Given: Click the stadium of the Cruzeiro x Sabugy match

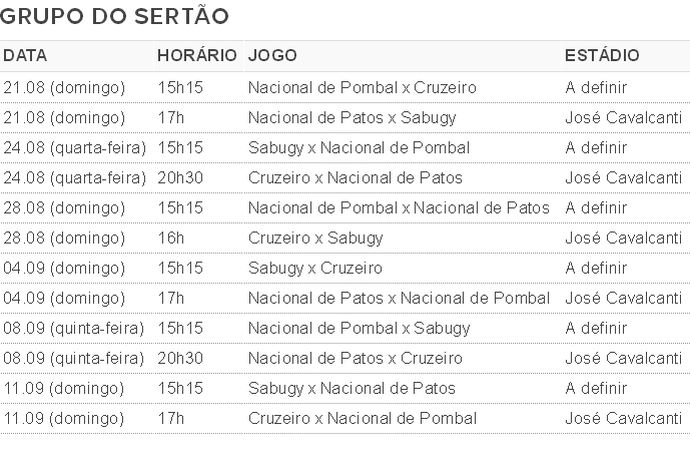Looking at the screenshot, I should coord(623,238).
